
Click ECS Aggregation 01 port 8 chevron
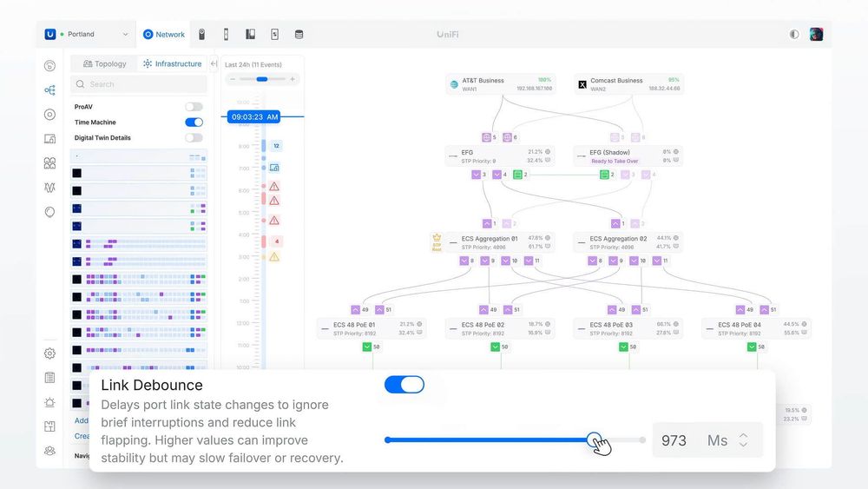pyautogui.click(x=464, y=261)
